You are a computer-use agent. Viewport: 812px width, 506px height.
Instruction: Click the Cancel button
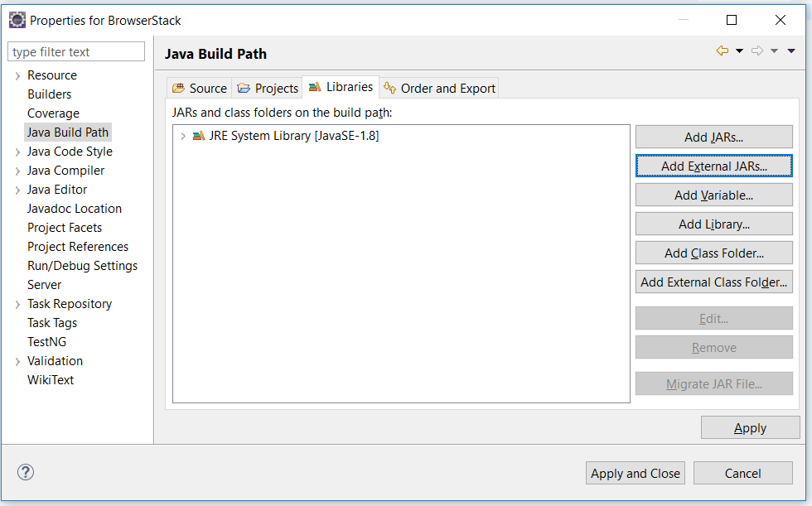tap(742, 474)
